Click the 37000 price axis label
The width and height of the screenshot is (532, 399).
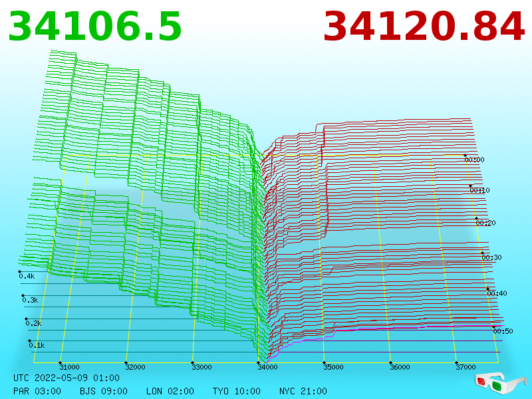[x=465, y=367]
